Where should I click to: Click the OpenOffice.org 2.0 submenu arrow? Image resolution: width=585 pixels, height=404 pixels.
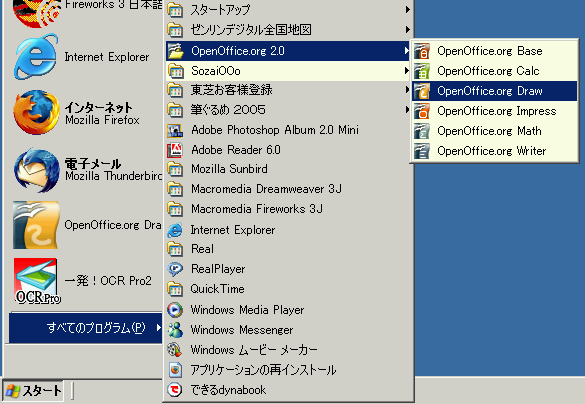pyautogui.click(x=407, y=51)
